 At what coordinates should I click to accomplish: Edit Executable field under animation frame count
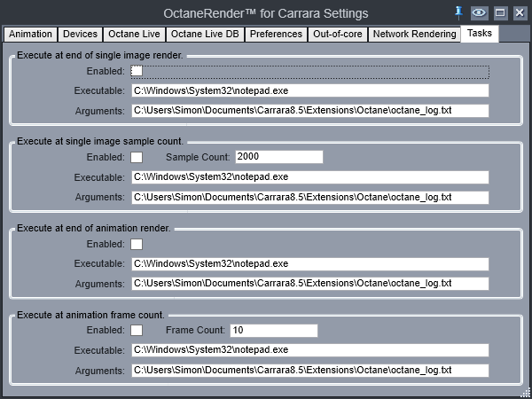[310, 350]
